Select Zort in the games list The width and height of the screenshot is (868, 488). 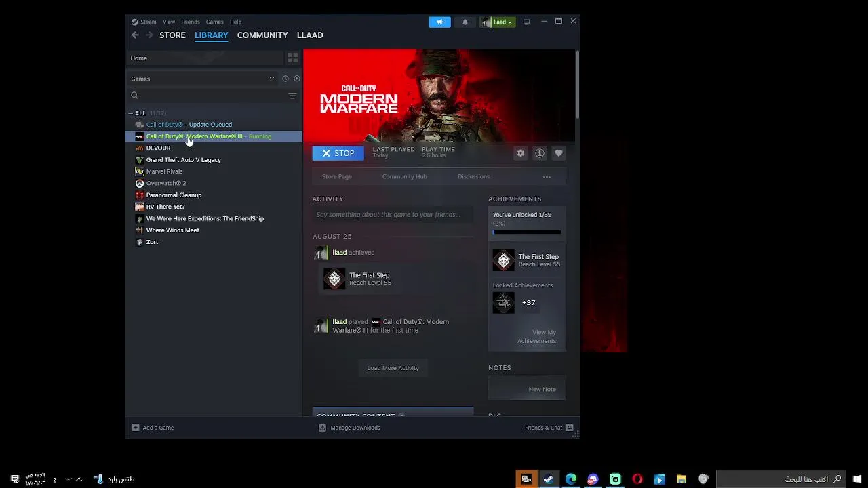click(x=214, y=242)
